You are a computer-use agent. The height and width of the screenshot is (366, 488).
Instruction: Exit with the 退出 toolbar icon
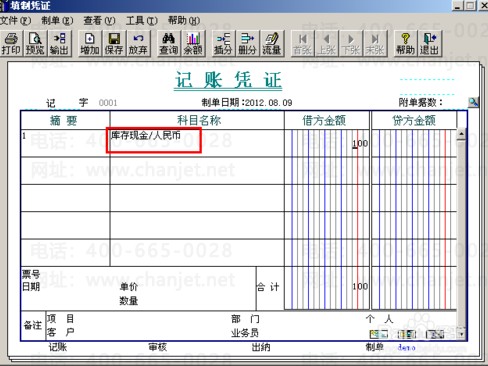(x=429, y=43)
